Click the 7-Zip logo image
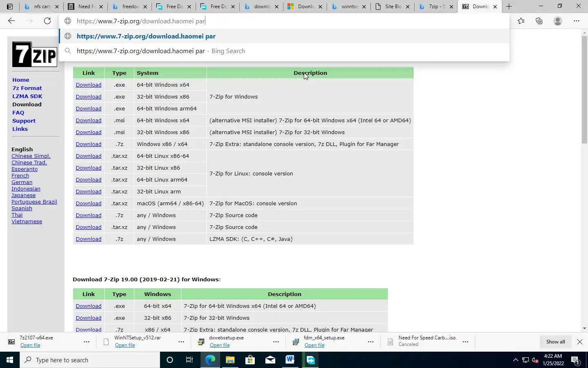588x368 pixels. [x=34, y=54]
